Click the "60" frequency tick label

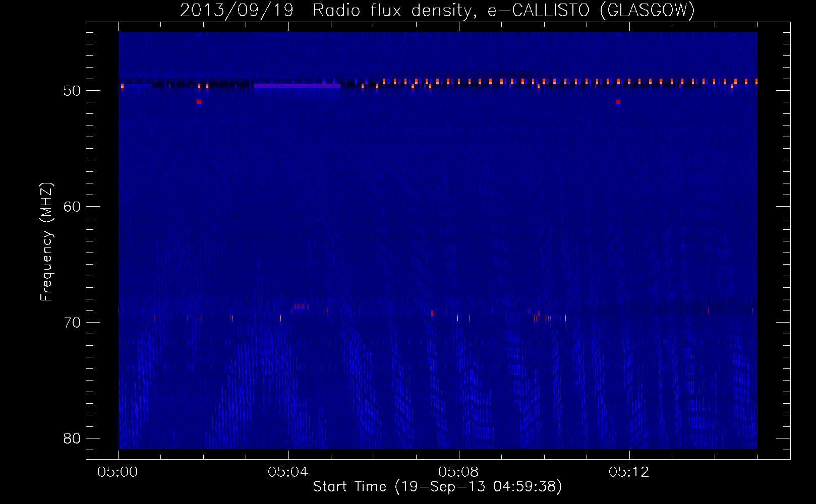pos(72,207)
